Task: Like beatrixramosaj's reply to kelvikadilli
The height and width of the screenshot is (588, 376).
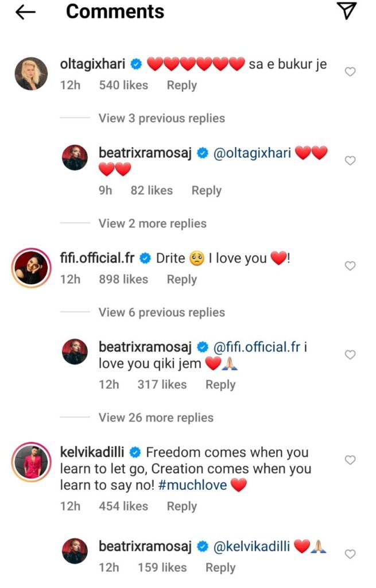Action: click(350, 554)
